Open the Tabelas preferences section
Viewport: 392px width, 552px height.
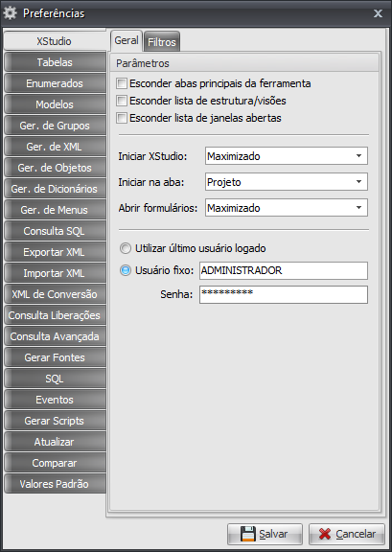coord(55,62)
